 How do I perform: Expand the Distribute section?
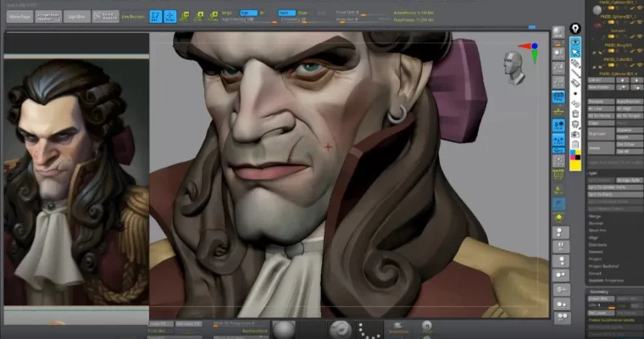tap(597, 244)
